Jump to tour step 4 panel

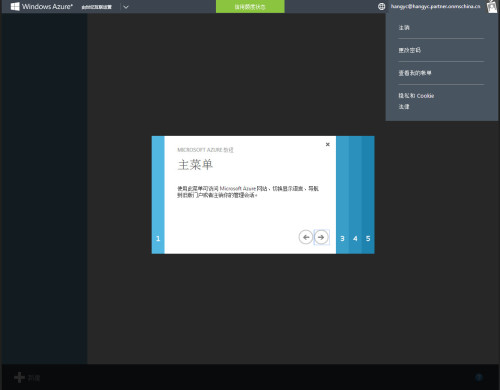[x=355, y=195]
